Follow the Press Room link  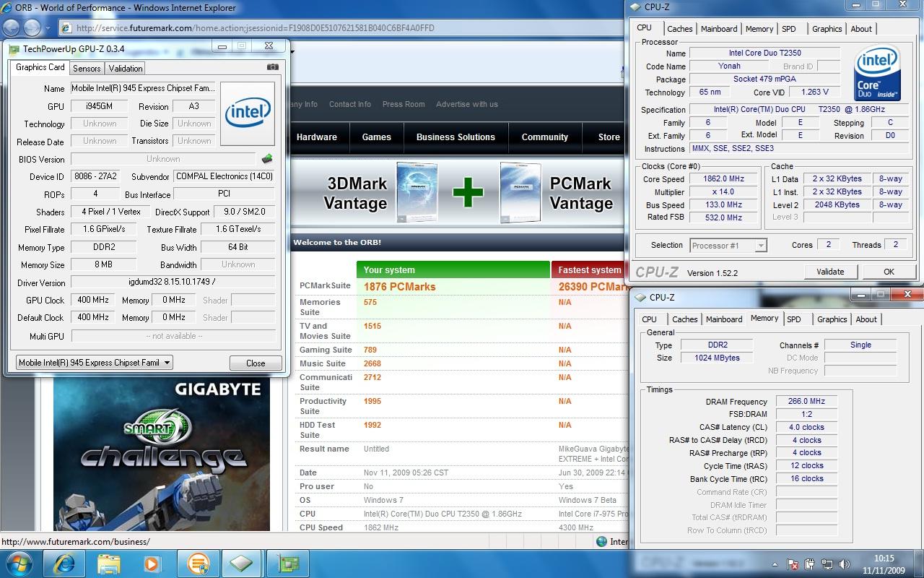(404, 104)
